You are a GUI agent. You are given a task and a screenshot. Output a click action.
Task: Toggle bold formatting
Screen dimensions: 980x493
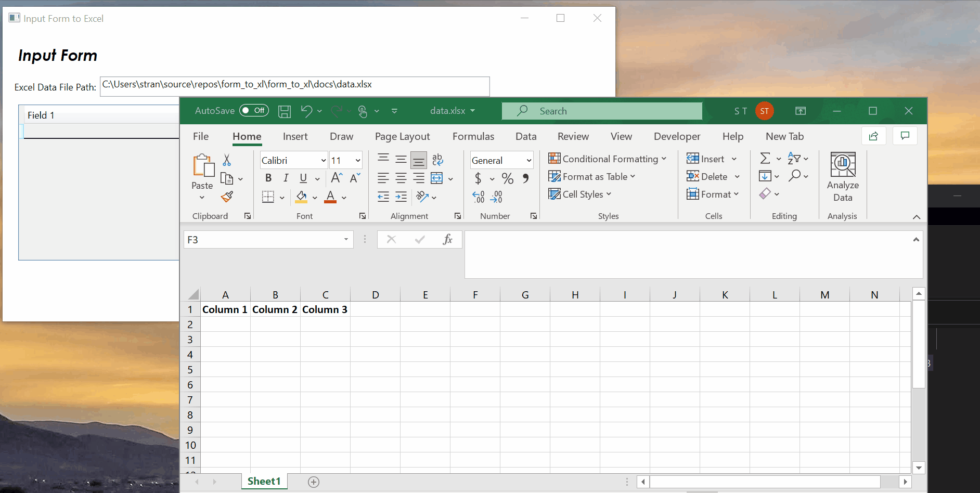268,177
